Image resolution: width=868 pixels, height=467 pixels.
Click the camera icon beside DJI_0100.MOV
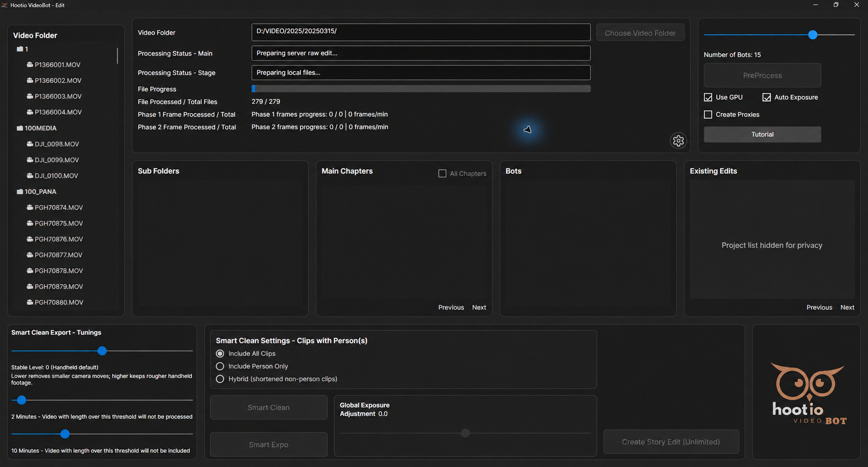[30, 176]
